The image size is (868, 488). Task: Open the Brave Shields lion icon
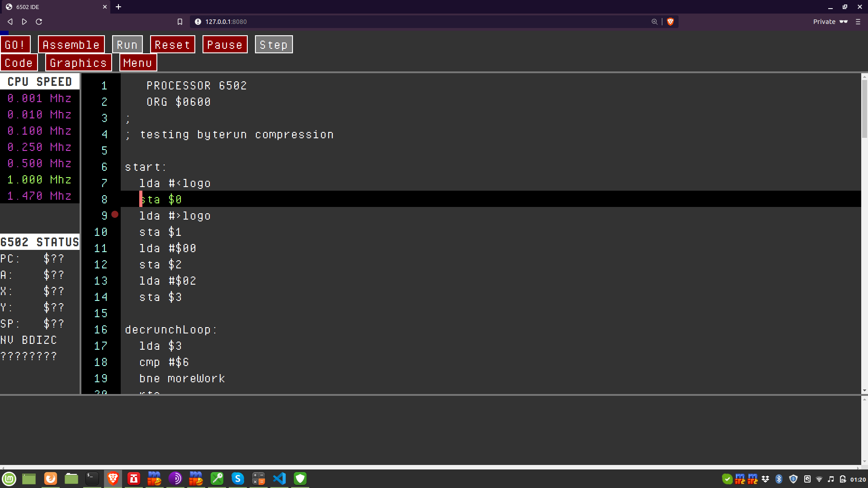[x=670, y=22]
